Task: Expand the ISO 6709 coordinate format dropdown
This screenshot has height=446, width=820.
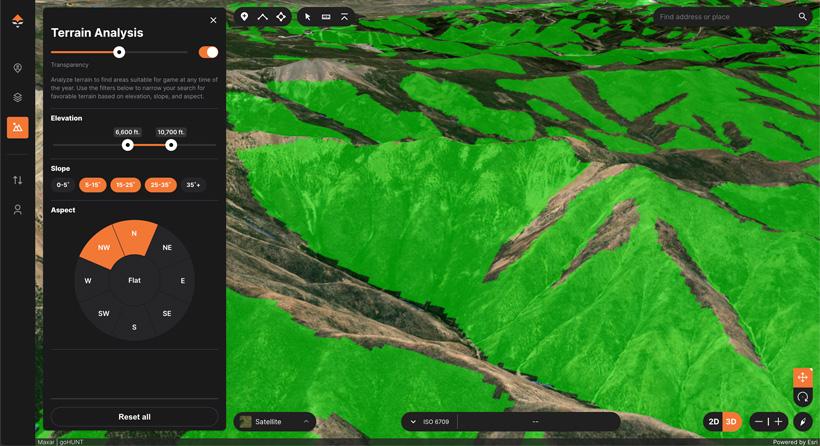Action: point(430,421)
